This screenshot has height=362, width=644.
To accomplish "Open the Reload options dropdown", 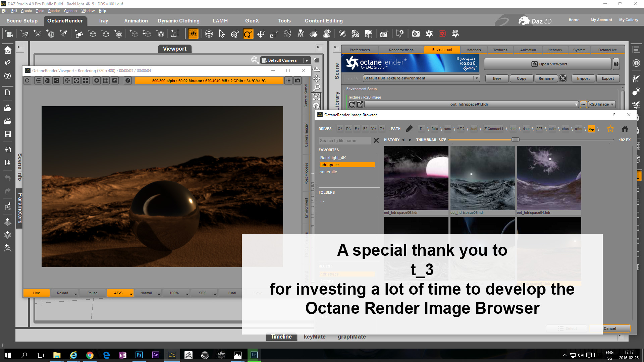I will [75, 294].
